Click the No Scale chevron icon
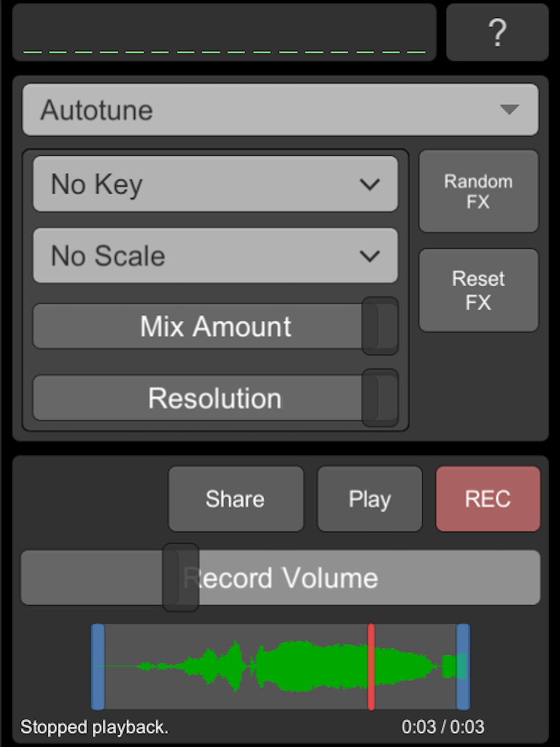560x747 pixels. pyautogui.click(x=370, y=256)
